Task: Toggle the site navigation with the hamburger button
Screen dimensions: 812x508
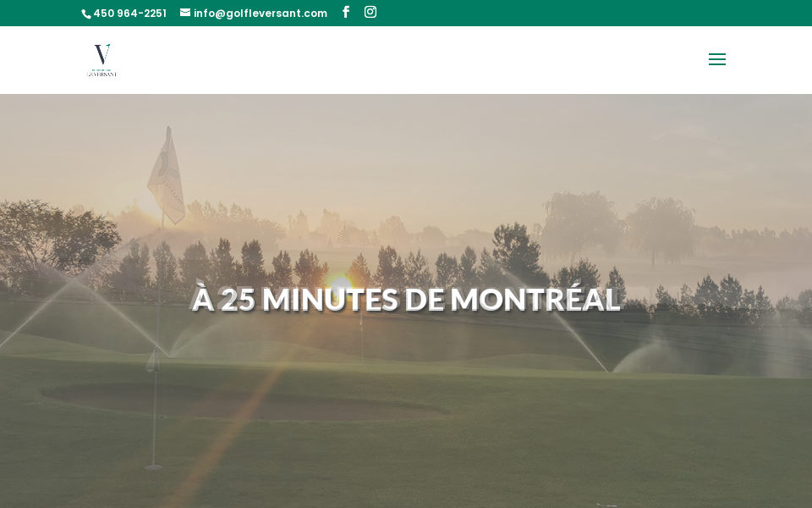Action: click(717, 59)
